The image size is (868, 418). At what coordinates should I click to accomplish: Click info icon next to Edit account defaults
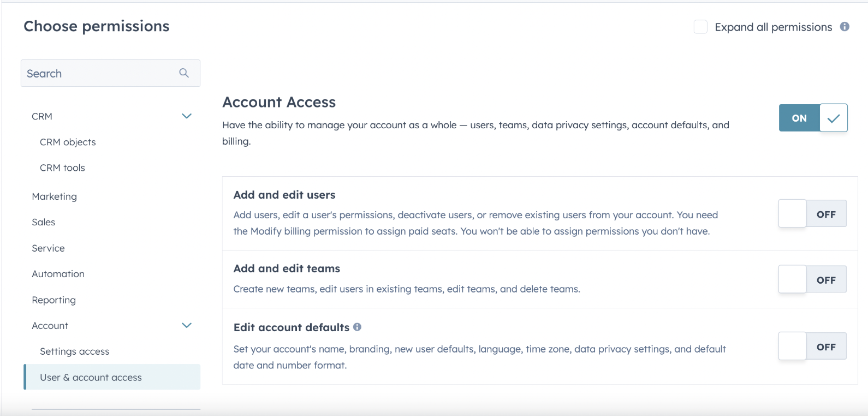coord(357,327)
